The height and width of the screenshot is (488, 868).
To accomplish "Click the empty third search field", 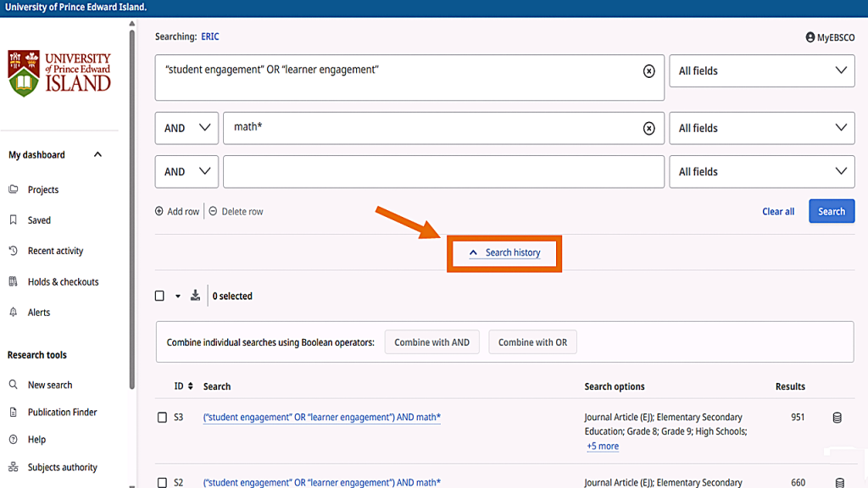I will click(442, 171).
